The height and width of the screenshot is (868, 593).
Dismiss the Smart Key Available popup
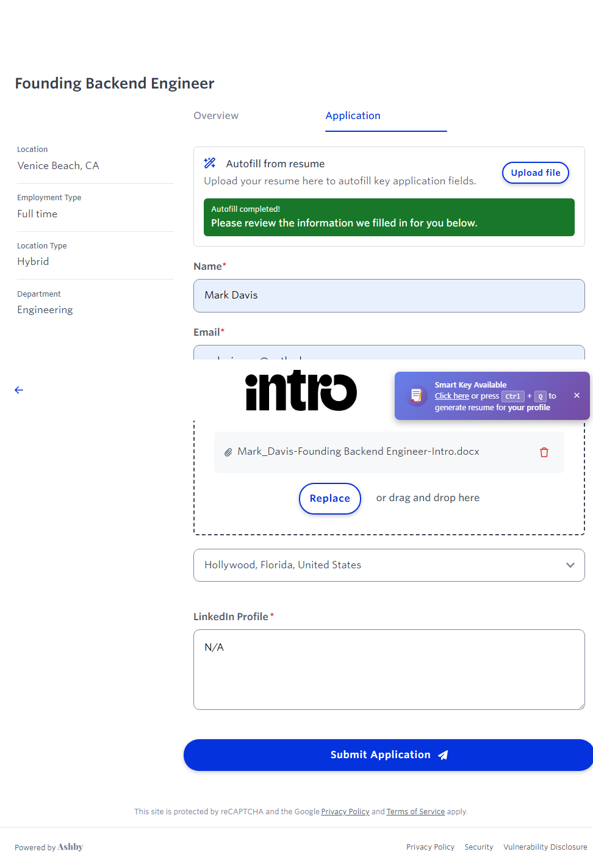[x=577, y=396]
